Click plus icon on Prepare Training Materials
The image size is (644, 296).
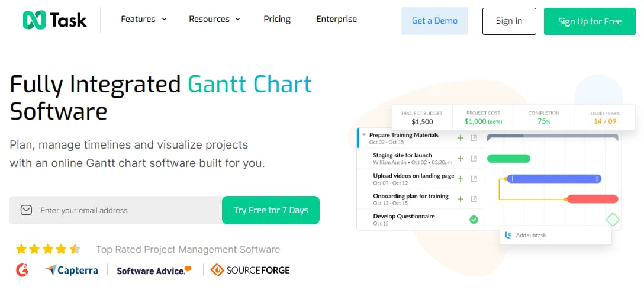(x=461, y=138)
